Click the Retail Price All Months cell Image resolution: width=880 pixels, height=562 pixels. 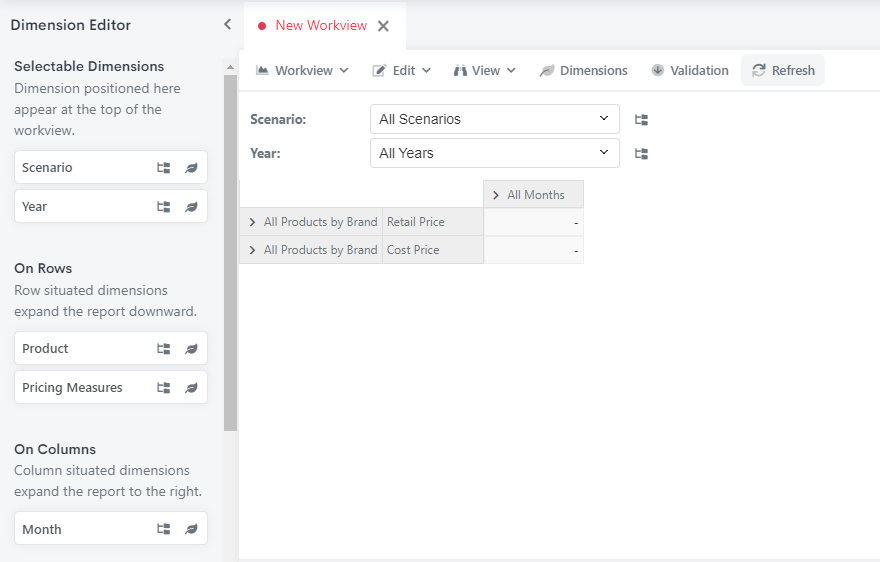pos(533,222)
